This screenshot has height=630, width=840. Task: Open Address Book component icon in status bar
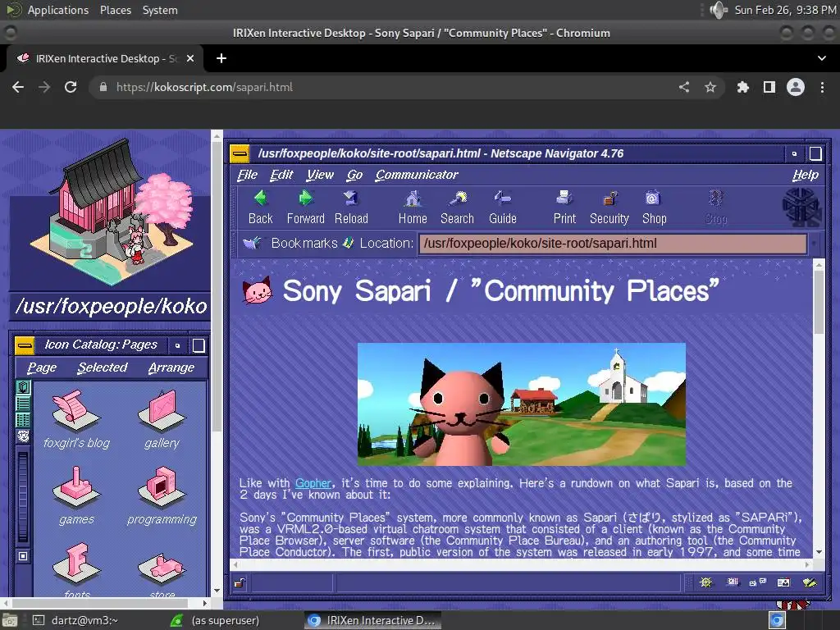click(783, 582)
